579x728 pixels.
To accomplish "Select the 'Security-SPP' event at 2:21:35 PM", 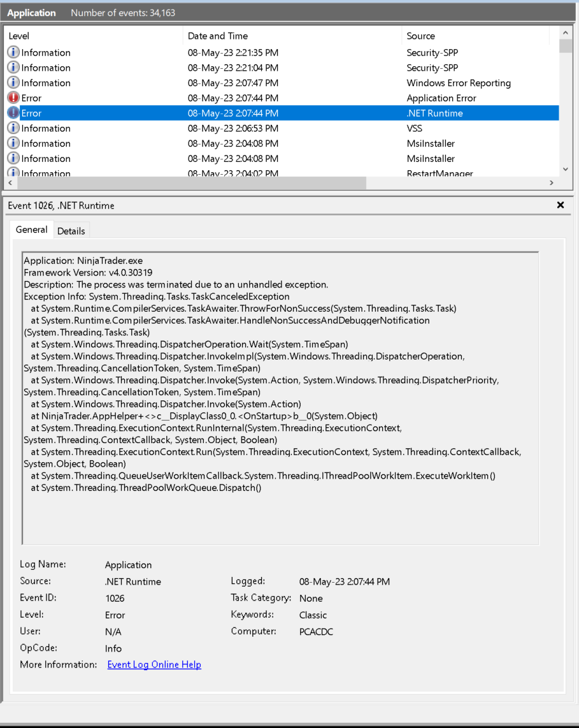I will click(x=282, y=52).
